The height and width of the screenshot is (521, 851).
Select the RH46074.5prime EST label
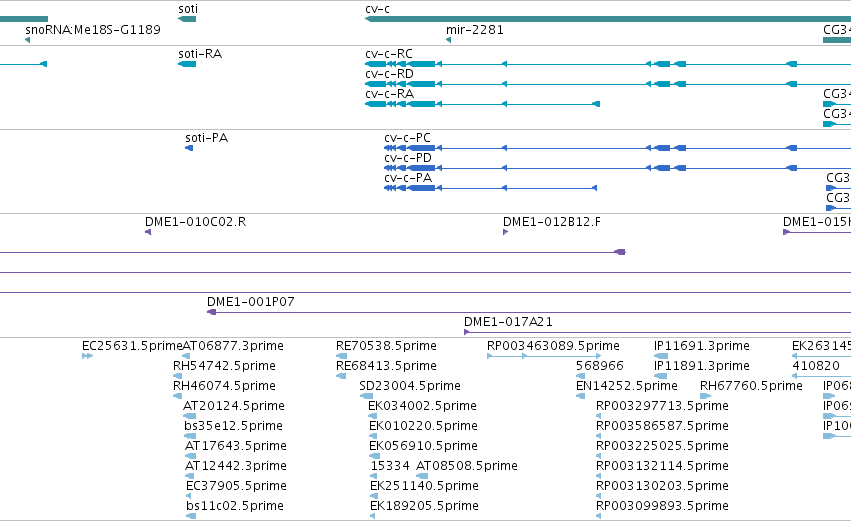(x=224, y=386)
